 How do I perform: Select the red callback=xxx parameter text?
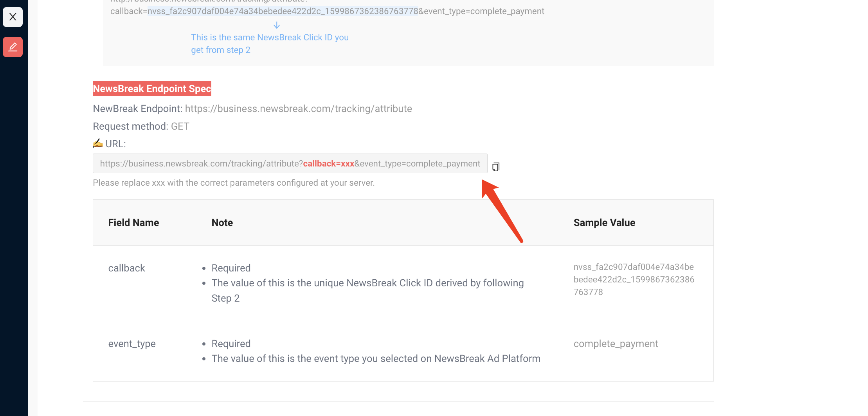point(328,164)
